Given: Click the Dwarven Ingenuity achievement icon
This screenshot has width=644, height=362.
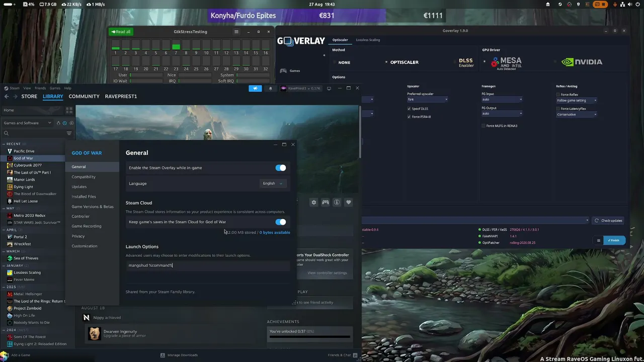Looking at the screenshot, I should pyautogui.click(x=94, y=333).
